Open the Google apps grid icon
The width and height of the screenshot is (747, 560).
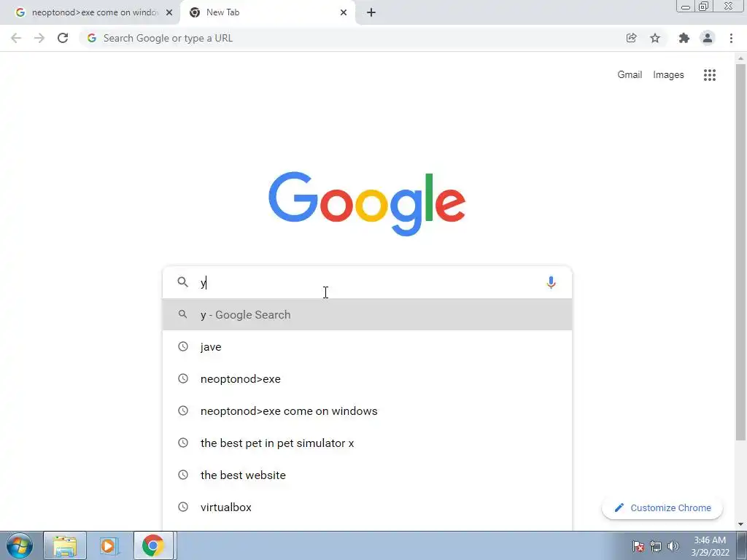[x=709, y=75]
